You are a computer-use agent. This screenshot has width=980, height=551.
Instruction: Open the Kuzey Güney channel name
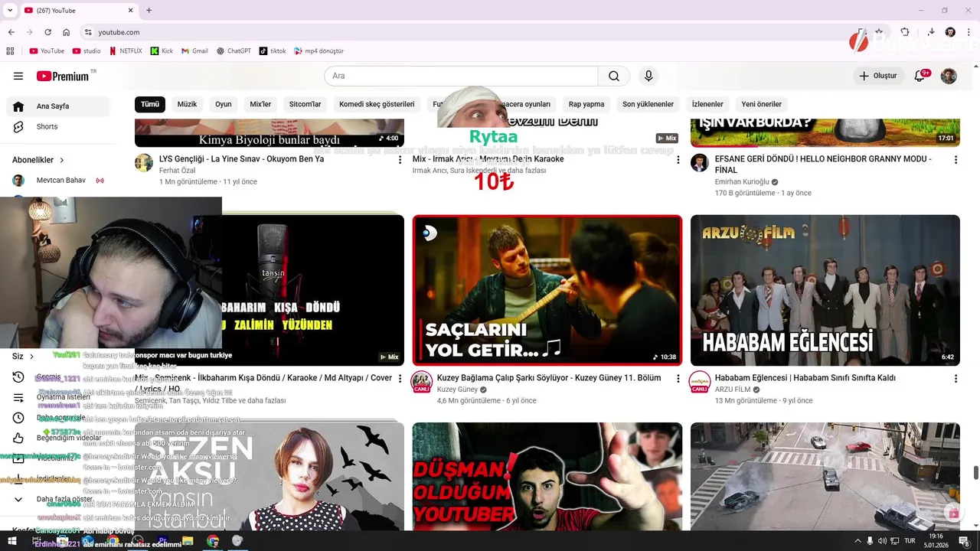click(457, 390)
